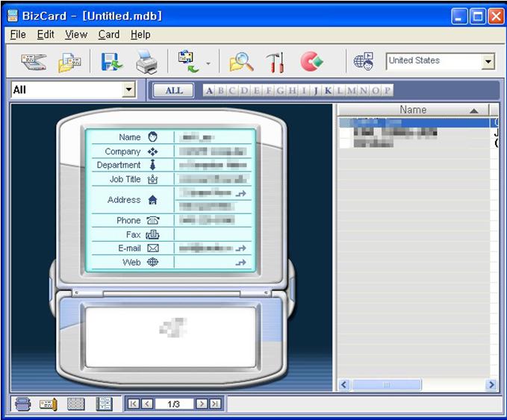Select letter J in the alphabet index
The width and height of the screenshot is (507, 420).
click(x=316, y=90)
